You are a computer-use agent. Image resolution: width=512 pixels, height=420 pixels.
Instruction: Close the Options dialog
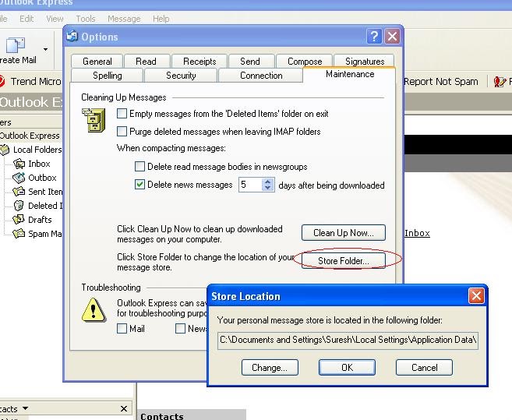(x=392, y=36)
